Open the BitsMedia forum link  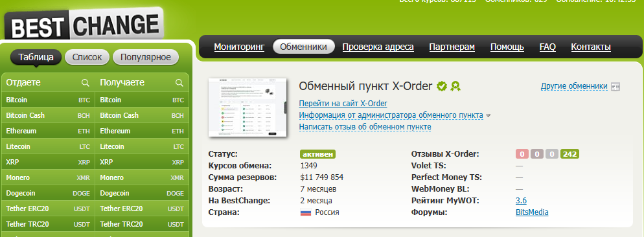click(532, 212)
